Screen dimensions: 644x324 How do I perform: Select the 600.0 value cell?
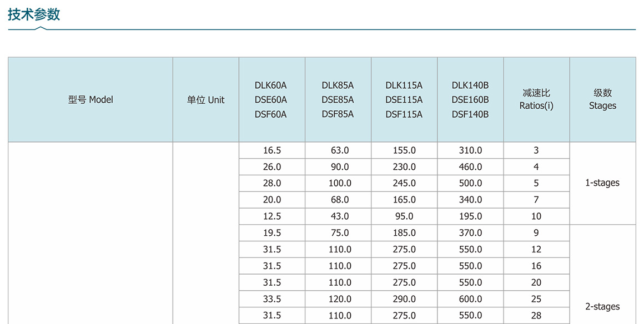tap(470, 299)
